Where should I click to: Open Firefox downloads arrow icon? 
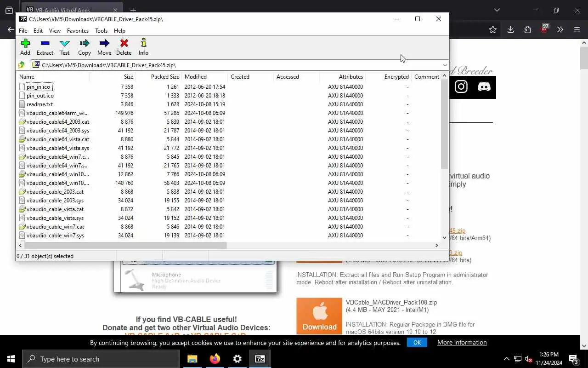pyautogui.click(x=510, y=29)
